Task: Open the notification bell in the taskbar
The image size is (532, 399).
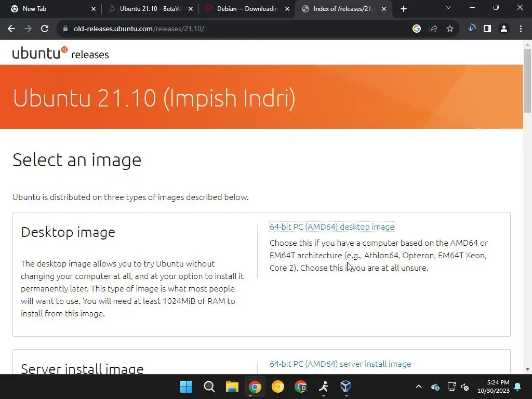Action: pos(518,387)
